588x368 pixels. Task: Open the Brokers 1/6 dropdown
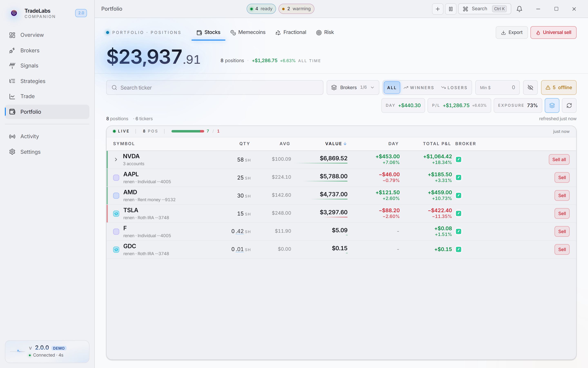(353, 88)
